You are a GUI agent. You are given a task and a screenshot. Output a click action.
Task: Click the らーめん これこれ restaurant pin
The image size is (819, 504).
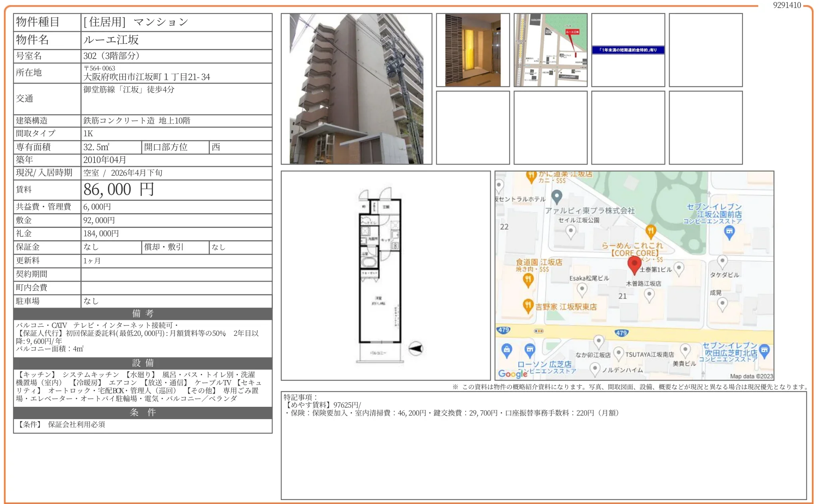(650, 231)
